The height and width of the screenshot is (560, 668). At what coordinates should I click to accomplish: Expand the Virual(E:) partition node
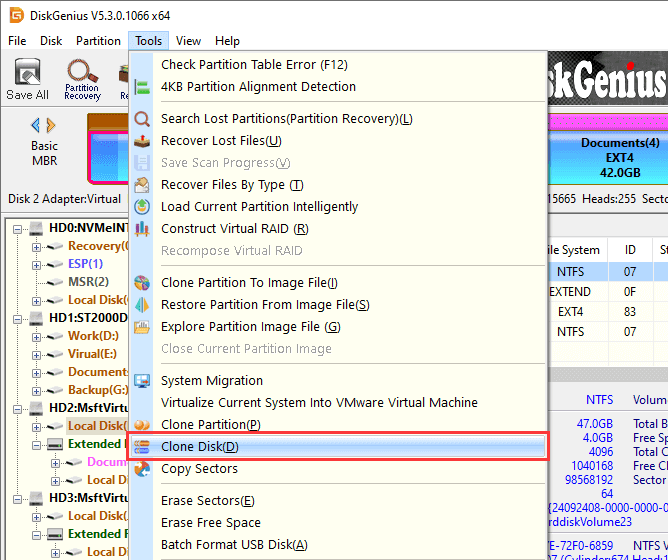point(37,355)
